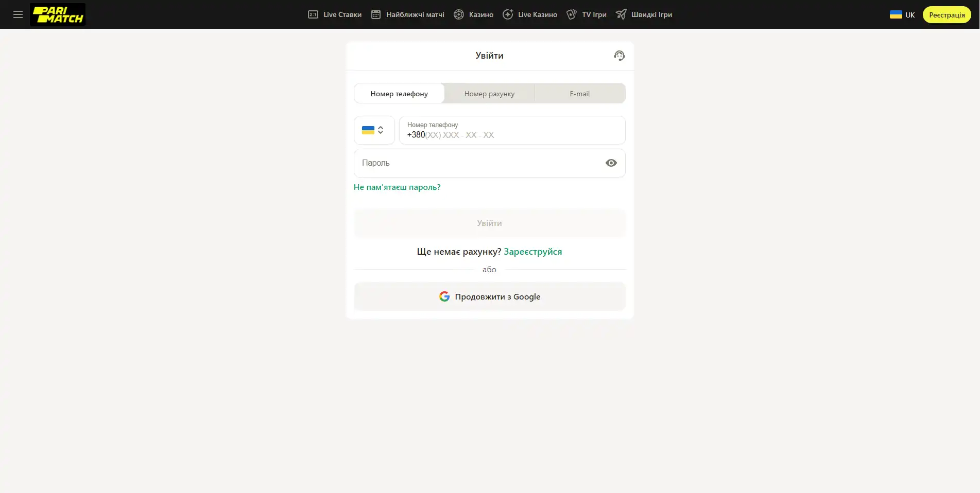Open support via the headset icon
Viewport: 980px width, 493px height.
point(619,56)
